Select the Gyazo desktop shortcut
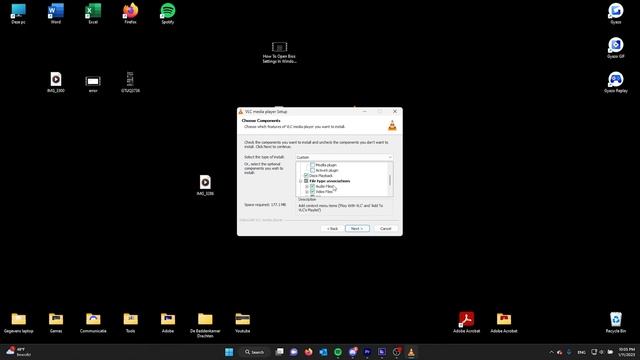This screenshot has width=640, height=360. point(616,13)
